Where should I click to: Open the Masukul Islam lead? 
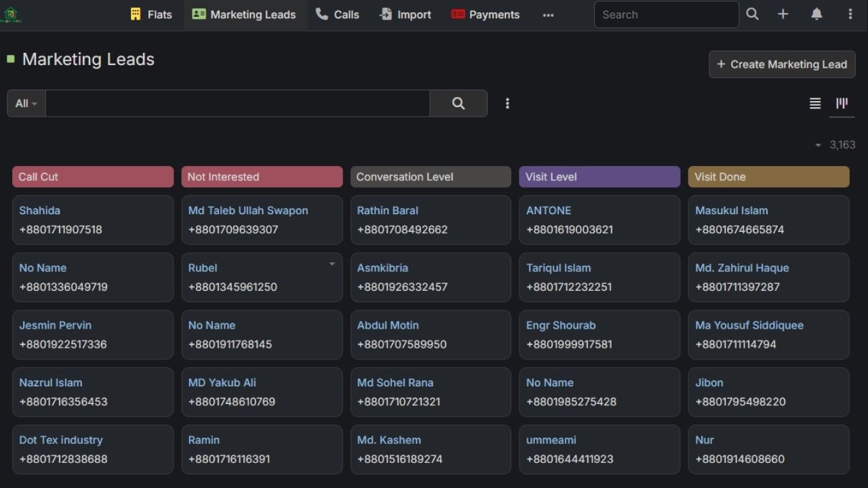click(732, 210)
